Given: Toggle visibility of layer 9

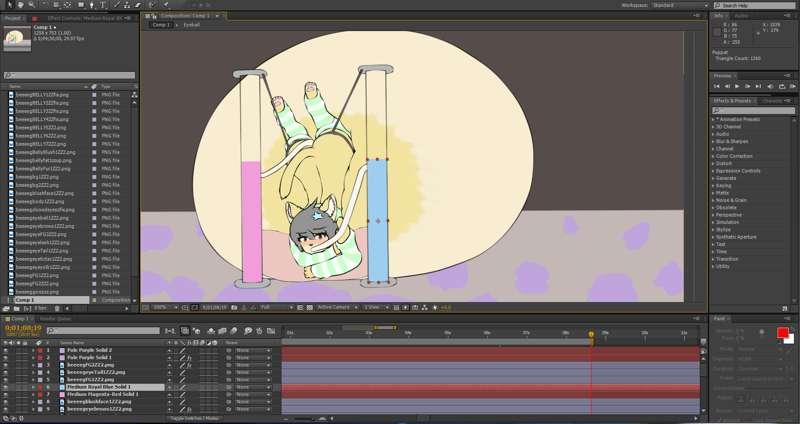Looking at the screenshot, I should tap(6, 409).
